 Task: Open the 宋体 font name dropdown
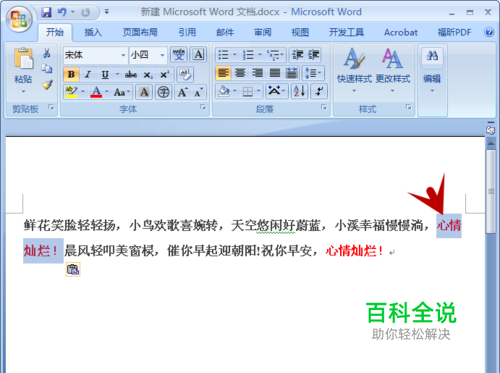click(x=123, y=55)
